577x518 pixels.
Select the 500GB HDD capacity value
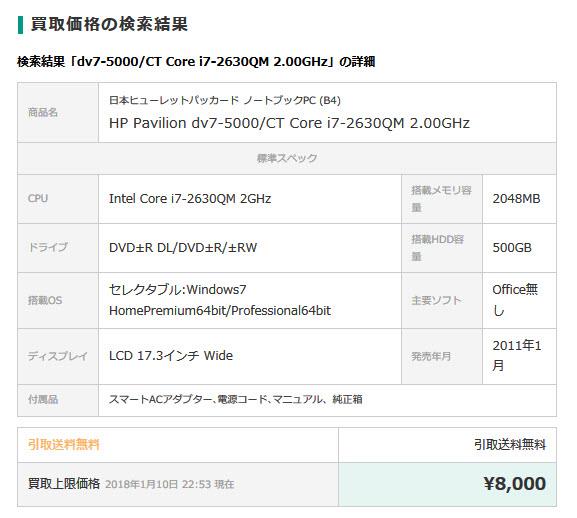coord(512,248)
